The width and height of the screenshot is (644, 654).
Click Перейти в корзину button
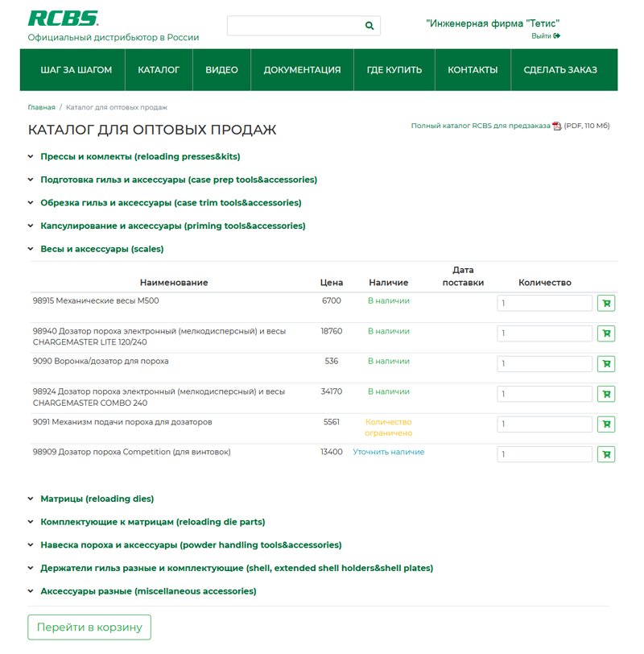(x=89, y=627)
